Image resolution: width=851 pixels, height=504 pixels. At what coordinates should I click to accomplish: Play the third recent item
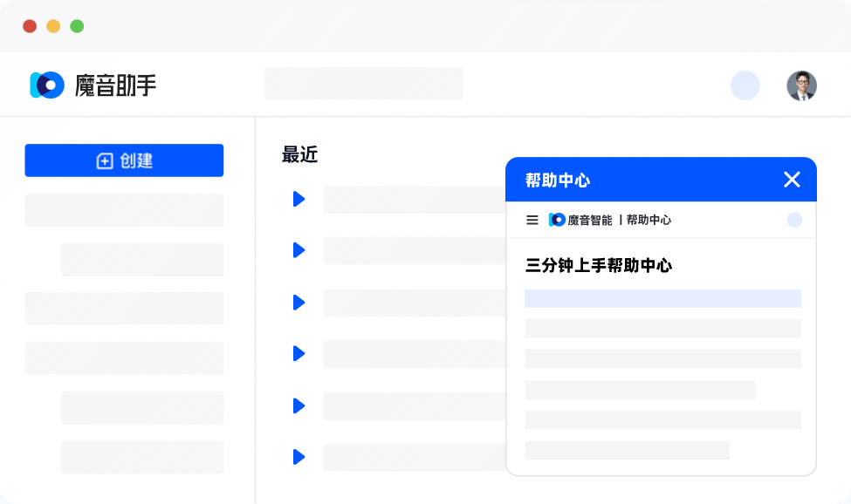299,303
